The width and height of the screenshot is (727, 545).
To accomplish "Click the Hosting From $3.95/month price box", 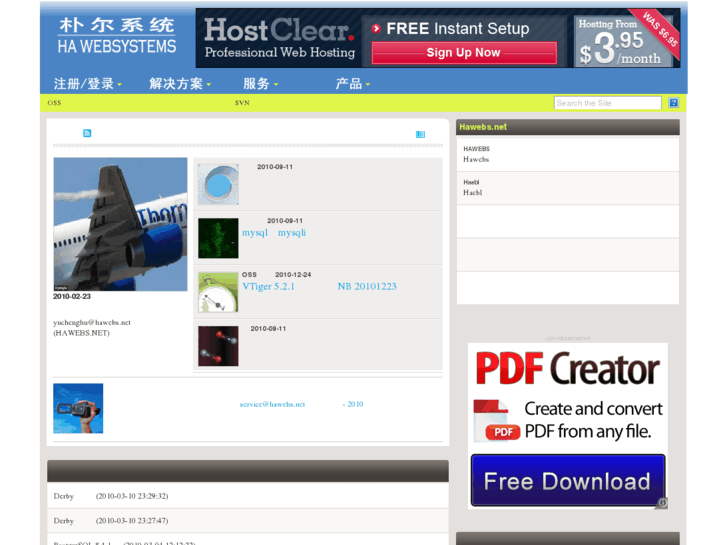I will (622, 43).
